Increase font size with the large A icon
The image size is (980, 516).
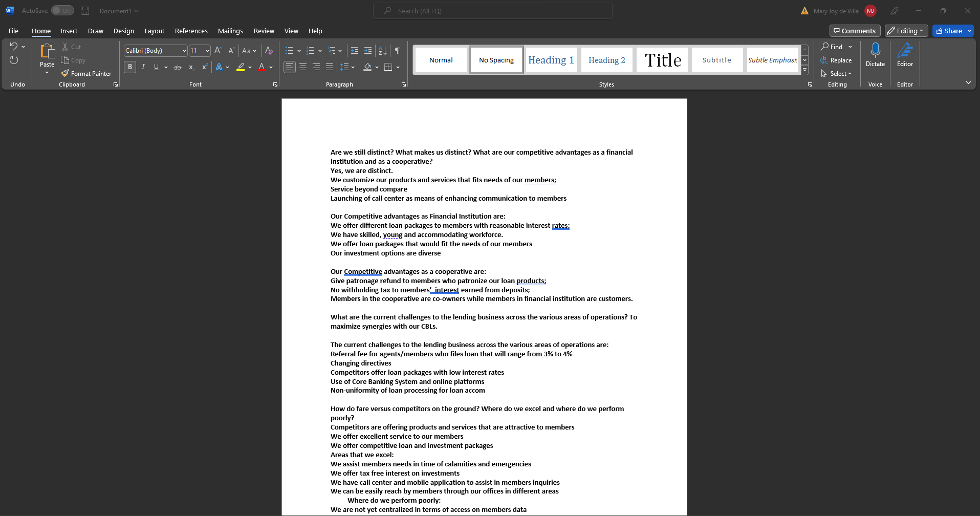[218, 50]
